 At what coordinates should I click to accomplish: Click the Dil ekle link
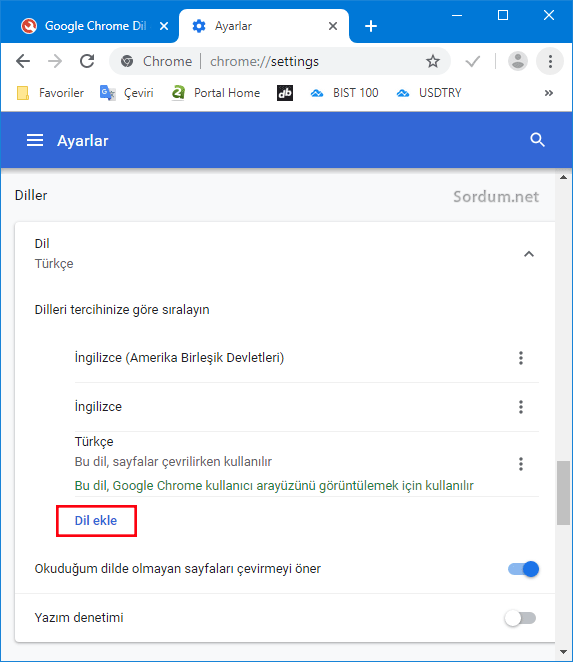click(x=96, y=521)
